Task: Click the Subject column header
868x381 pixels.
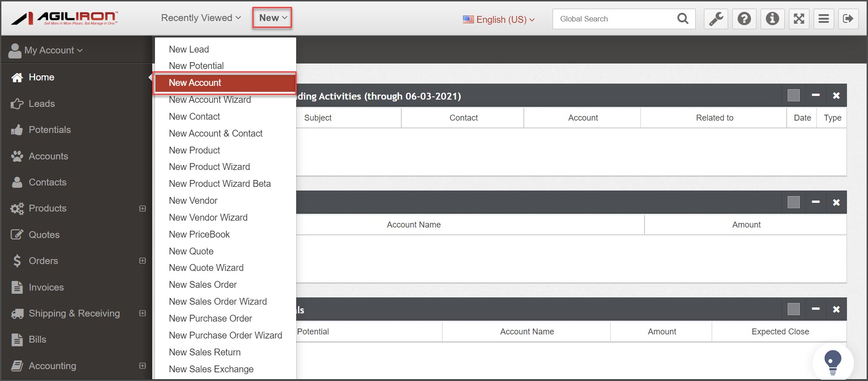Action: point(318,118)
